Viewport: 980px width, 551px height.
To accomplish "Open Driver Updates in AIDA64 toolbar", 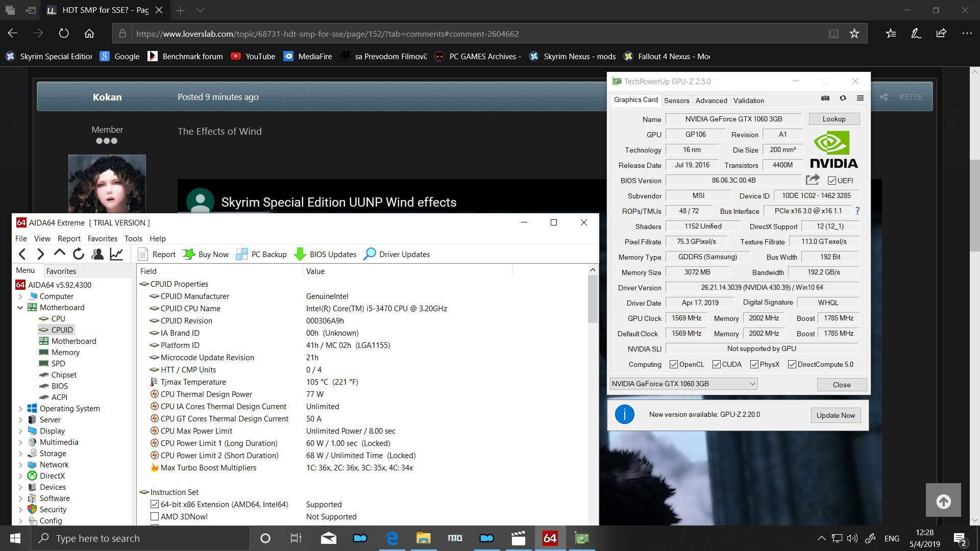I will (397, 254).
